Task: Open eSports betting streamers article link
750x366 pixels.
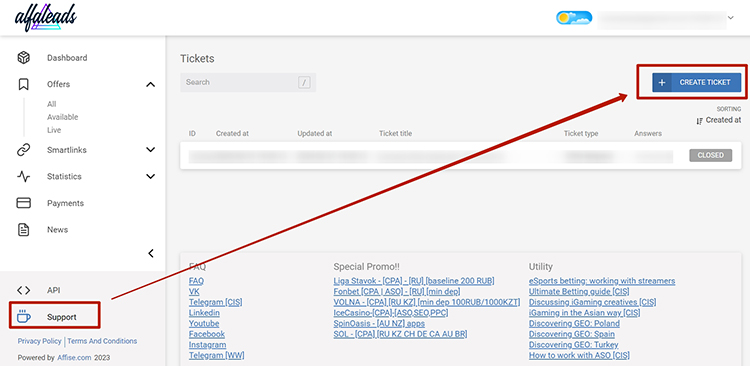Action: pos(602,281)
